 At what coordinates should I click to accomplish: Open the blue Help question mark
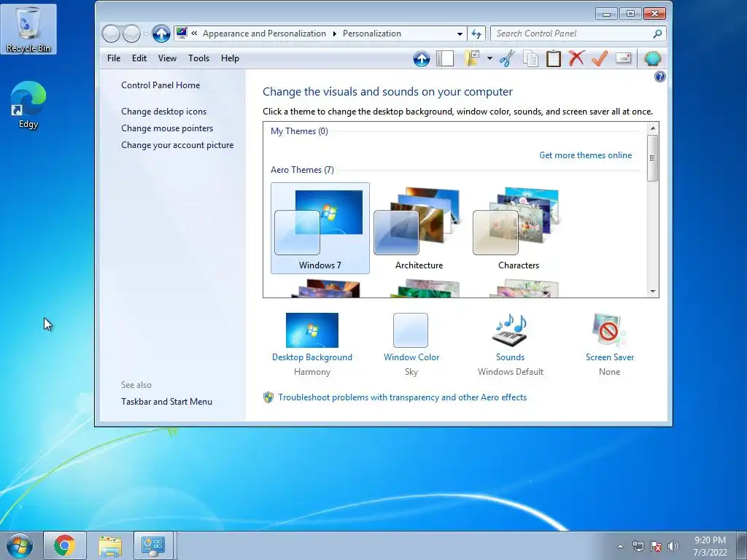[x=659, y=77]
